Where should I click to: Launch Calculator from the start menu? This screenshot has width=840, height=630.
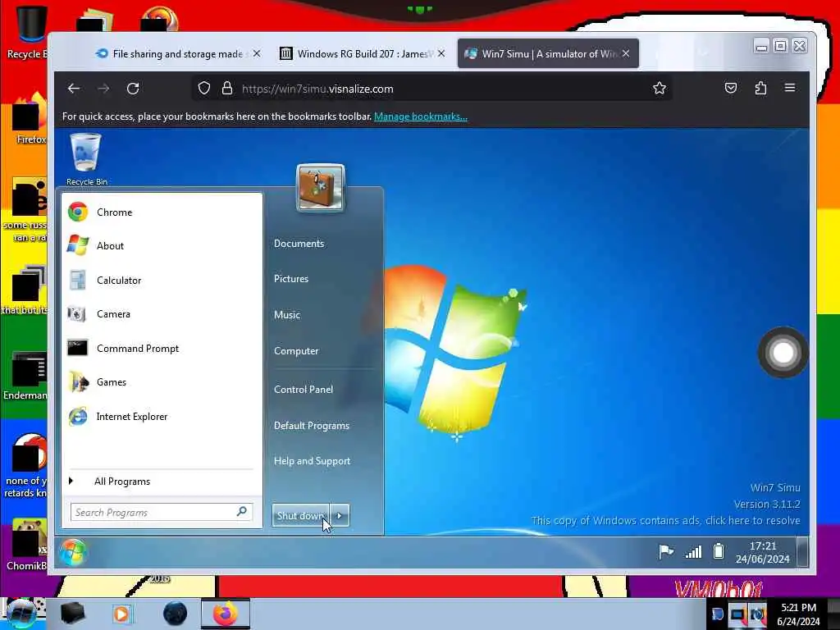tap(162, 281)
